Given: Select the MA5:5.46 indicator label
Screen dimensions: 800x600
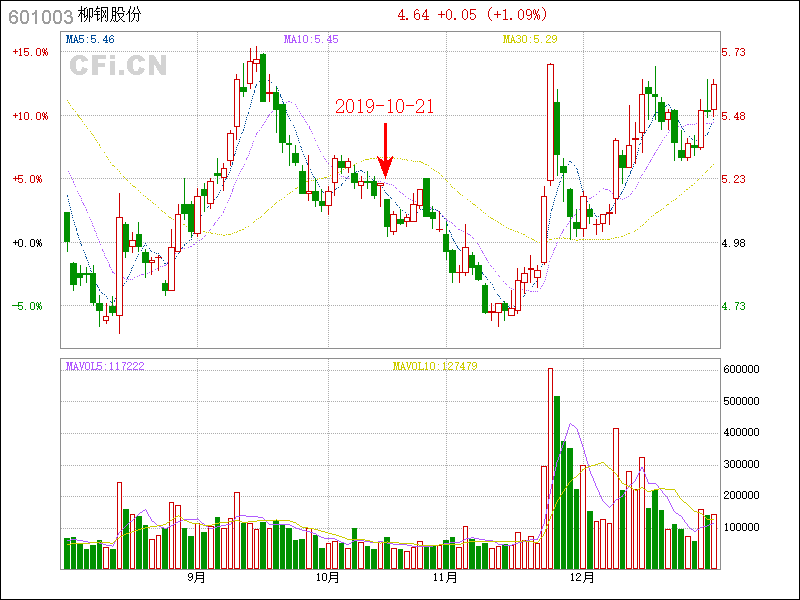Looking at the screenshot, I should coord(90,39).
